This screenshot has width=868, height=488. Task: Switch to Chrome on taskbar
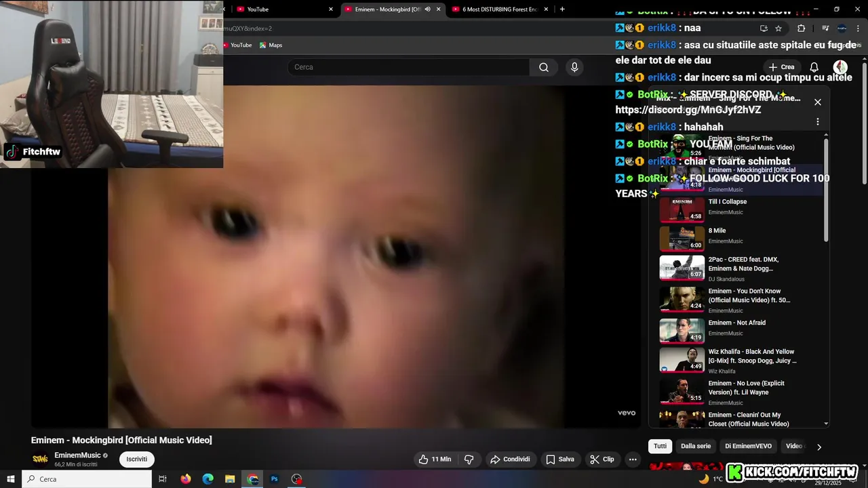point(253,479)
